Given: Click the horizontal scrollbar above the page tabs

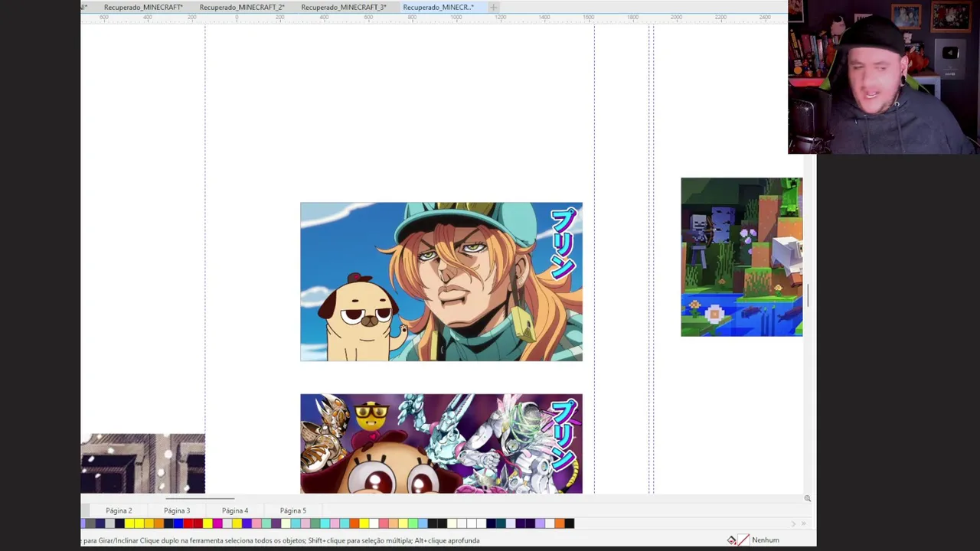Looking at the screenshot, I should click(201, 499).
